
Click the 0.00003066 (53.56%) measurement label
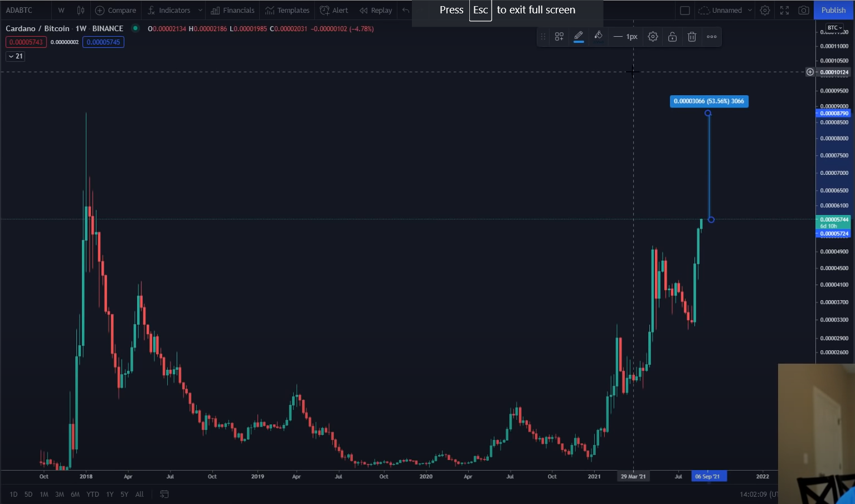[x=709, y=101]
